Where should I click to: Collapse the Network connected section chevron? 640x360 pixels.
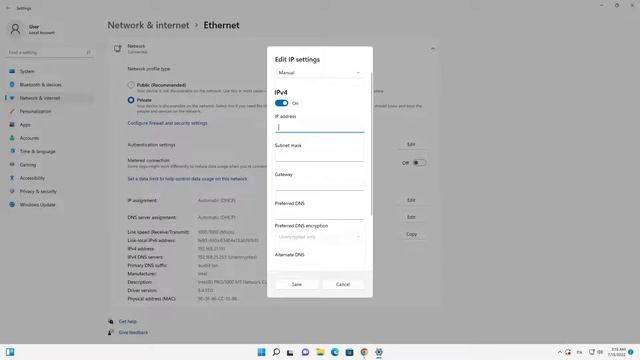pos(432,49)
